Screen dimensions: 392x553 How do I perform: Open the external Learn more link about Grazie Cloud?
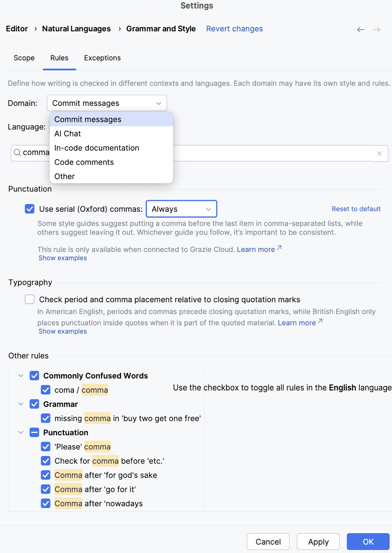point(256,249)
